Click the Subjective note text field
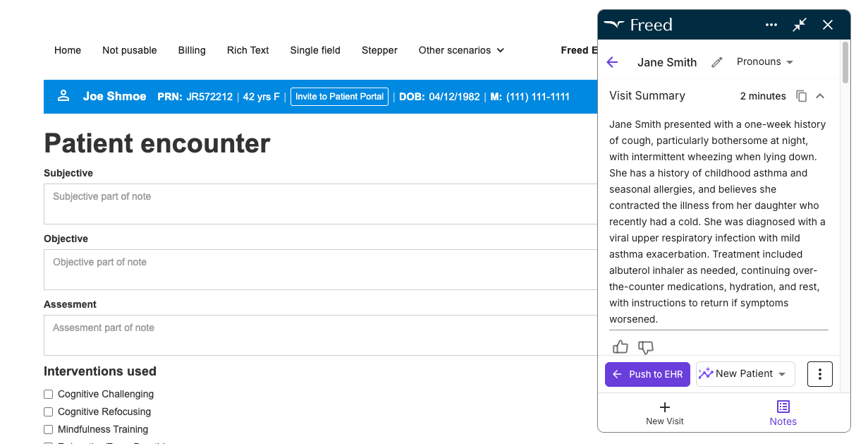 click(282, 203)
